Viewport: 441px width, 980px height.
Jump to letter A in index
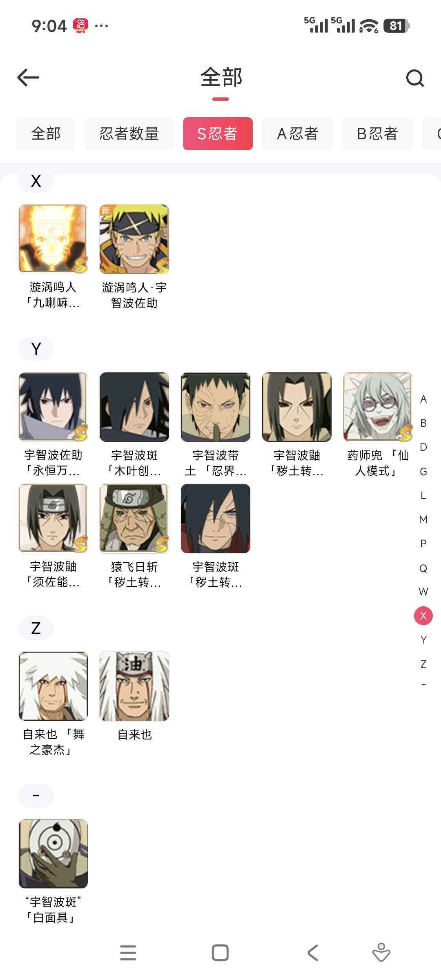(423, 399)
